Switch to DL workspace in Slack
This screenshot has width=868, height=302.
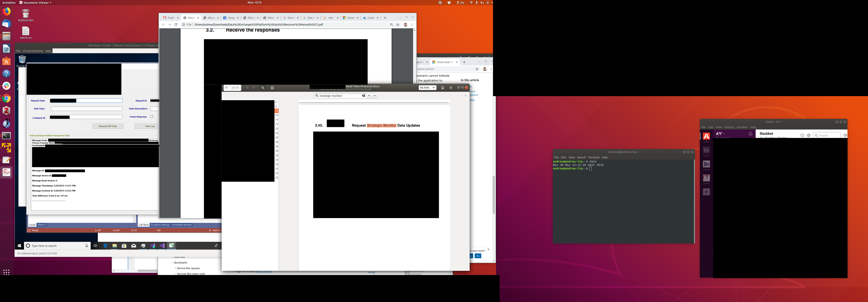(706, 150)
